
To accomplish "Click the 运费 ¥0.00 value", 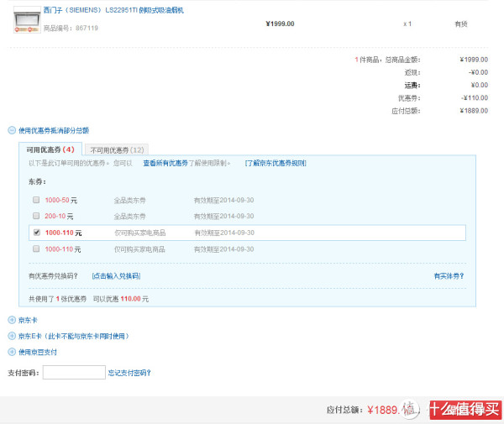I will click(x=480, y=85).
